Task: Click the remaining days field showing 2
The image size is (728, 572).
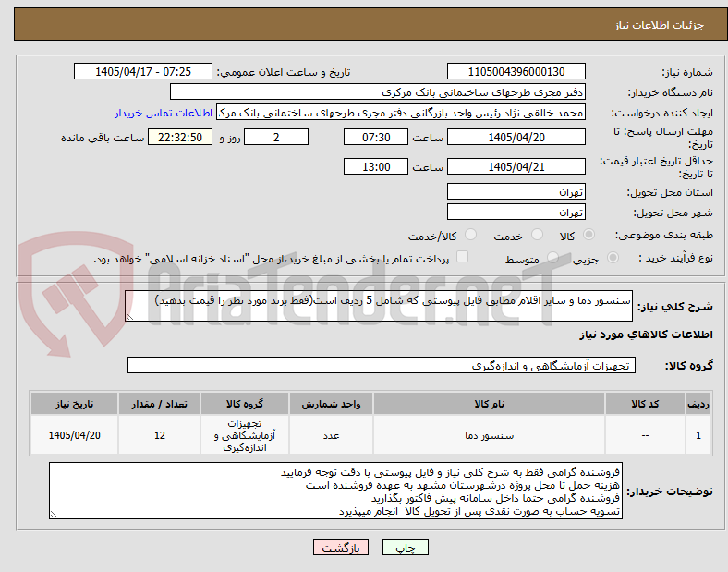Action: (276, 138)
